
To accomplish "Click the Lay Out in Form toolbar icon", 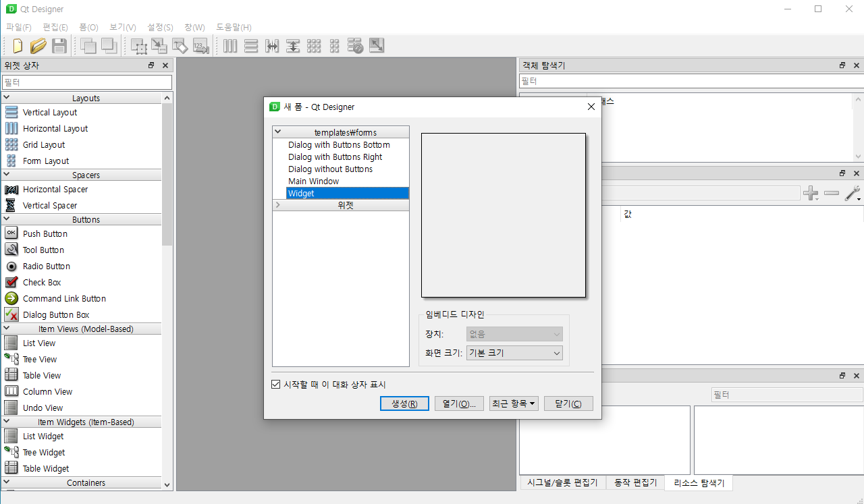I will (335, 46).
